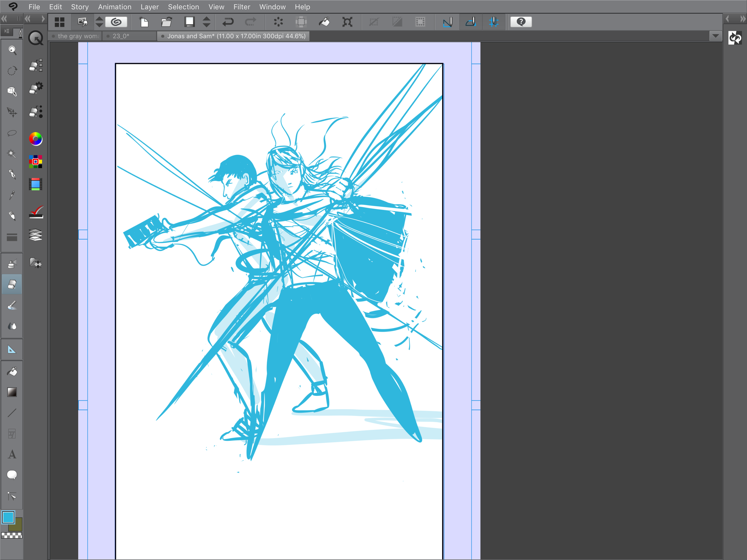Select the Fill (paint bucket) tool

(x=12, y=371)
